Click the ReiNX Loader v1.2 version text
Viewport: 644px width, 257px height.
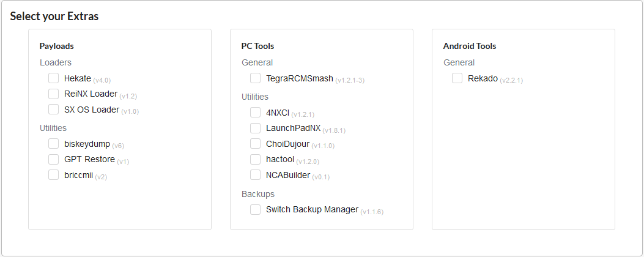128,96
